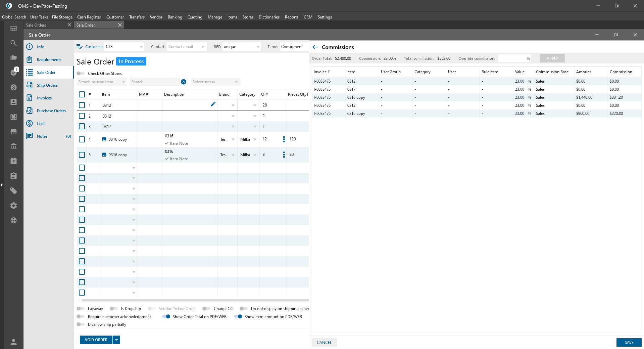Open the gear settings icon in left sidebar

pyautogui.click(x=13, y=206)
